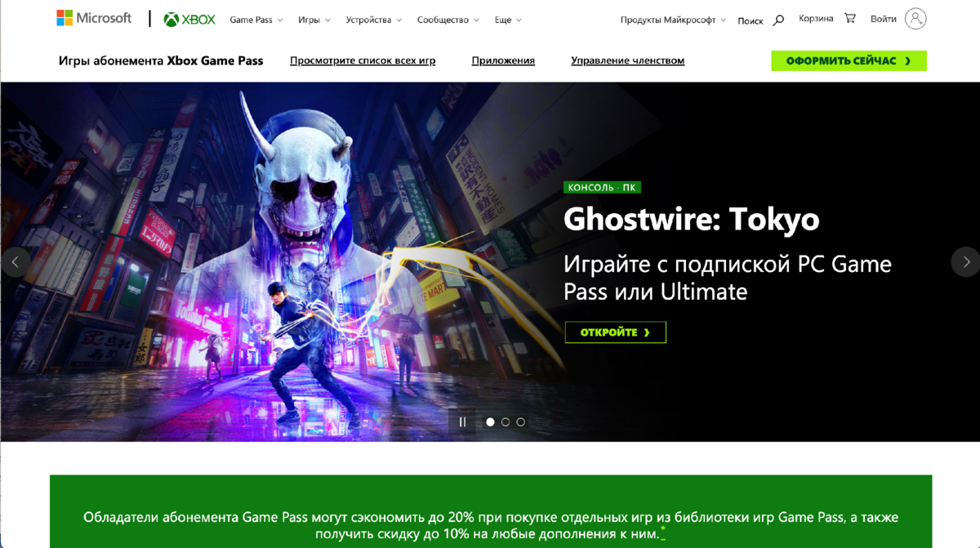Click the Ghostwire: Tokyo title
The image size is (980, 548).
[691, 219]
